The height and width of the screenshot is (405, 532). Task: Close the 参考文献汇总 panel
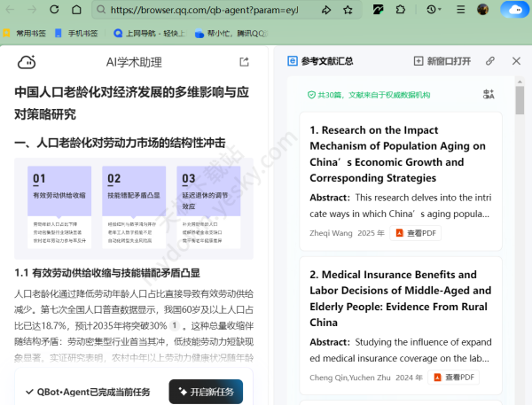click(516, 61)
